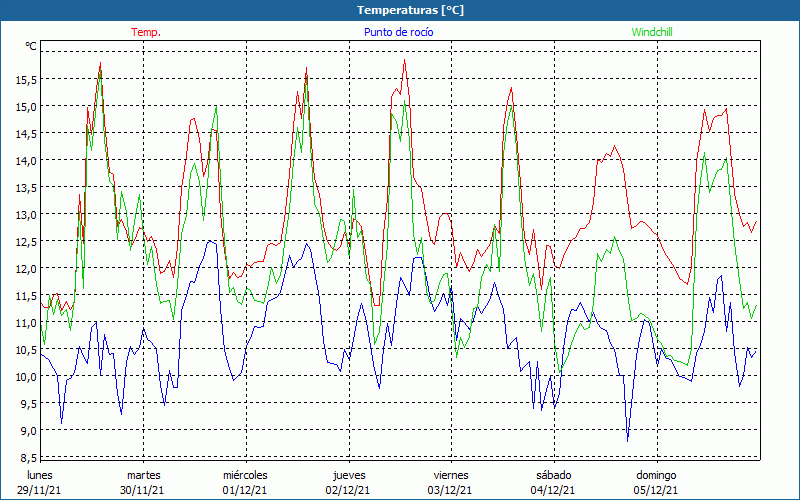Viewport: 800px width, 500px height.
Task: Click the 15,0 y-axis value
Action: [x=27, y=107]
